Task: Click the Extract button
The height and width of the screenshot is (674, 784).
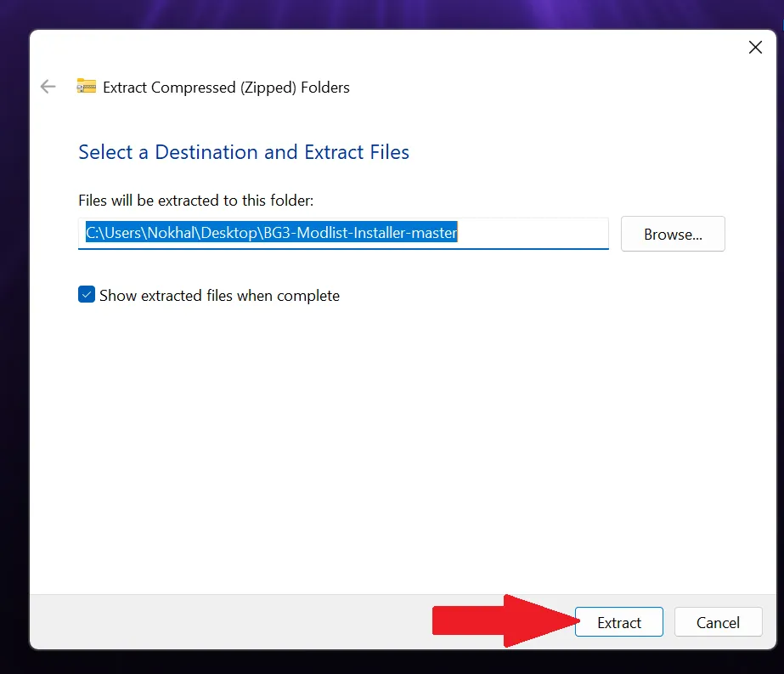Action: point(619,622)
